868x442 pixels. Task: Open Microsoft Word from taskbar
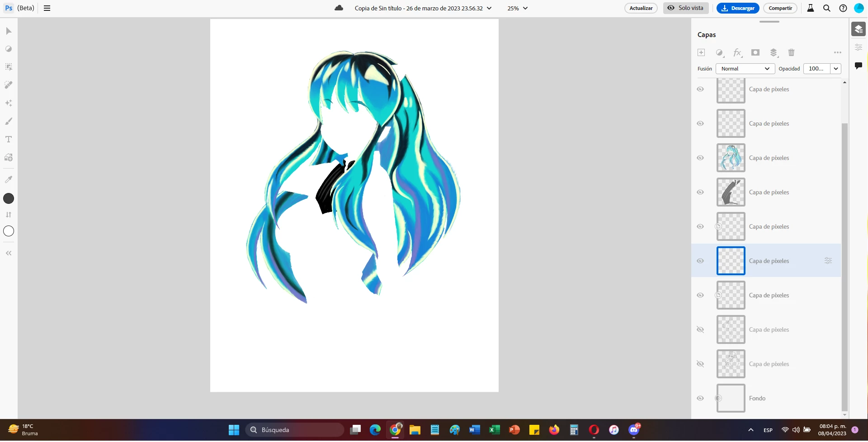tap(475, 430)
